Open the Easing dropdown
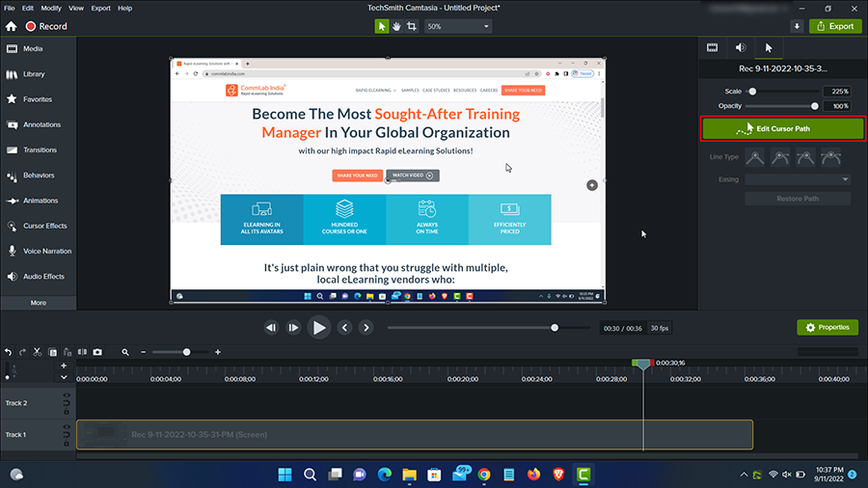The height and width of the screenshot is (488, 868). 798,179
